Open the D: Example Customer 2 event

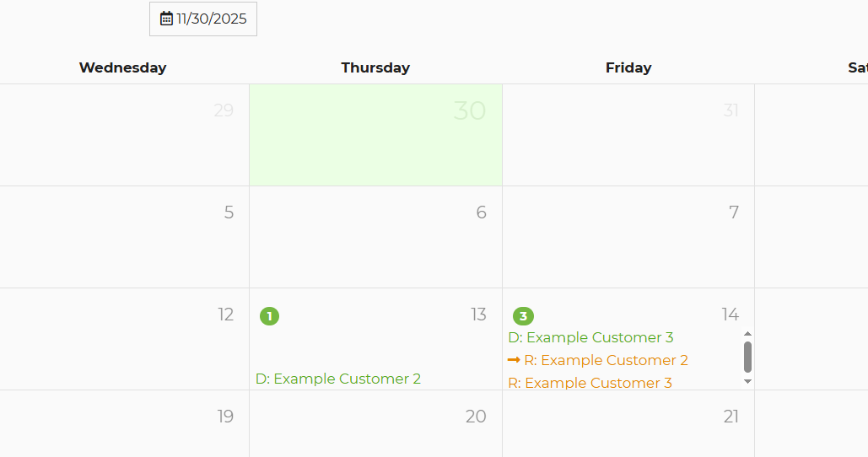[x=338, y=379]
